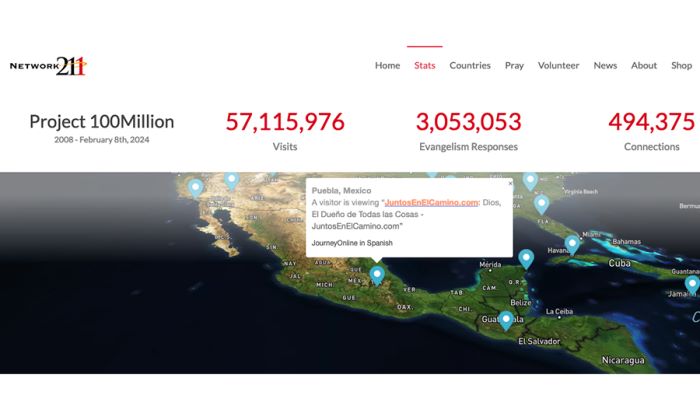This screenshot has width=700, height=420.
Task: Click the map pin east of Mérida
Action: 526,258
